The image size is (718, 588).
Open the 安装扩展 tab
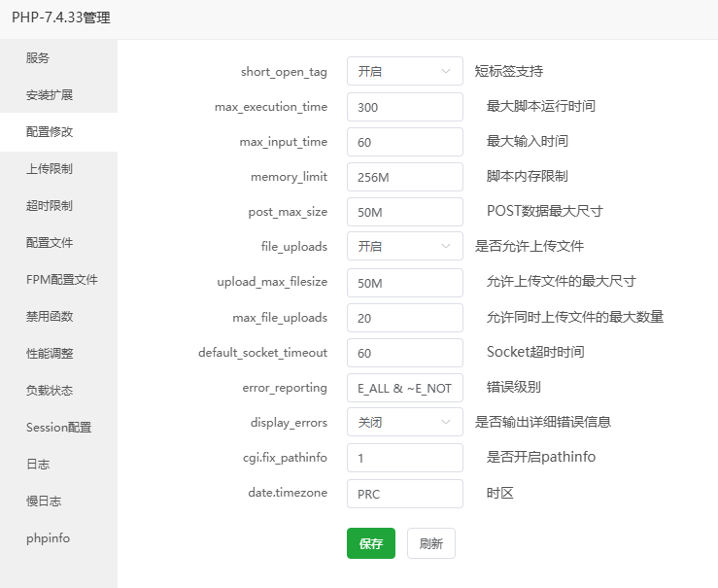point(50,95)
